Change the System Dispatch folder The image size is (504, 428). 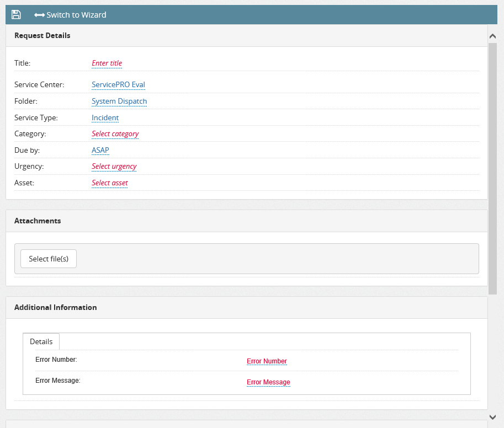[x=119, y=101]
